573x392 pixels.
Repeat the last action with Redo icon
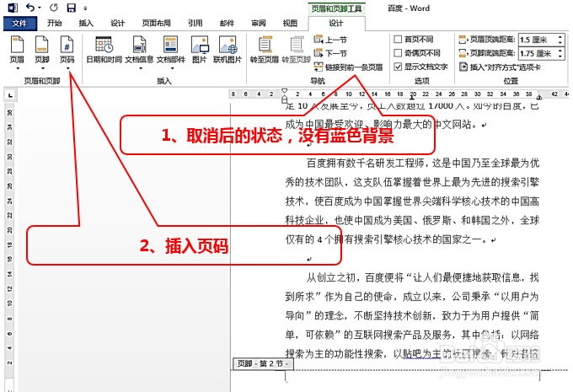click(x=54, y=8)
